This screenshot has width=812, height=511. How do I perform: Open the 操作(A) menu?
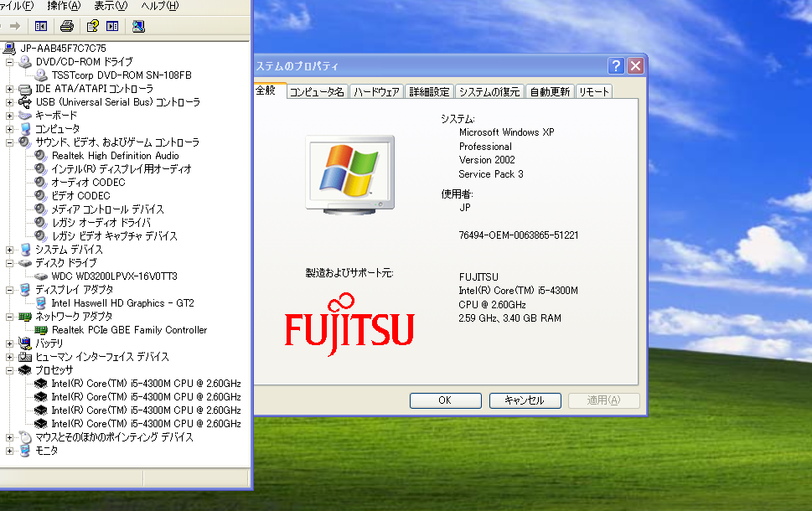tap(64, 6)
